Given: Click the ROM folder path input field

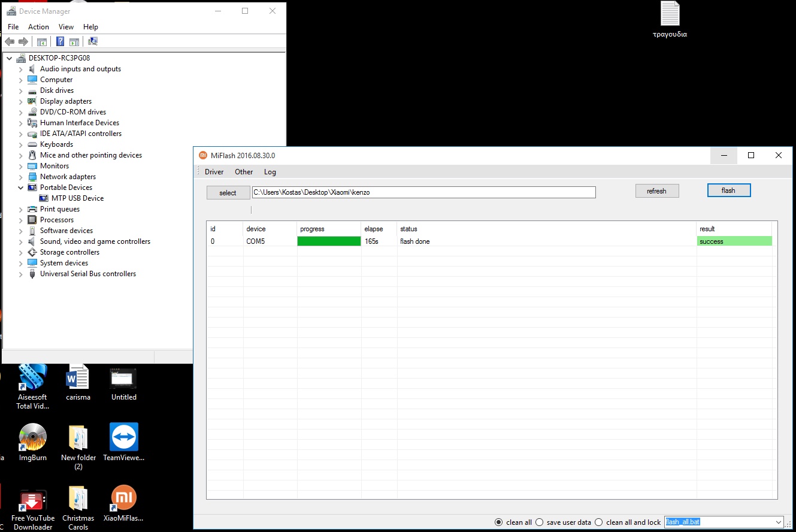Looking at the screenshot, I should [x=424, y=192].
